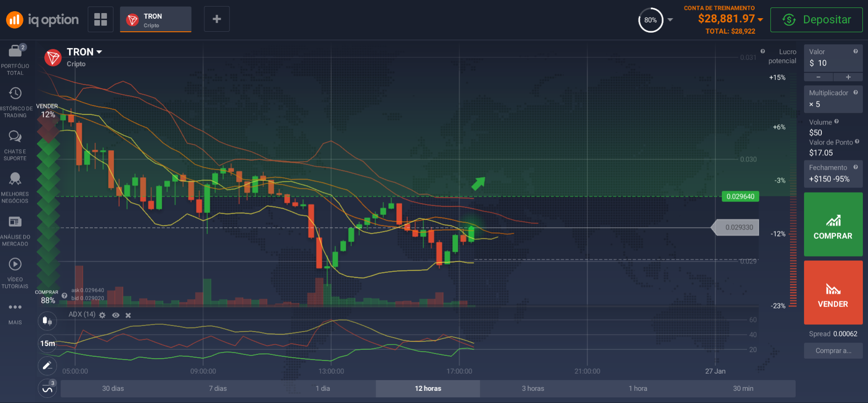The height and width of the screenshot is (403, 868).
Task: Select the 12 horas time range
Action: [x=428, y=389]
